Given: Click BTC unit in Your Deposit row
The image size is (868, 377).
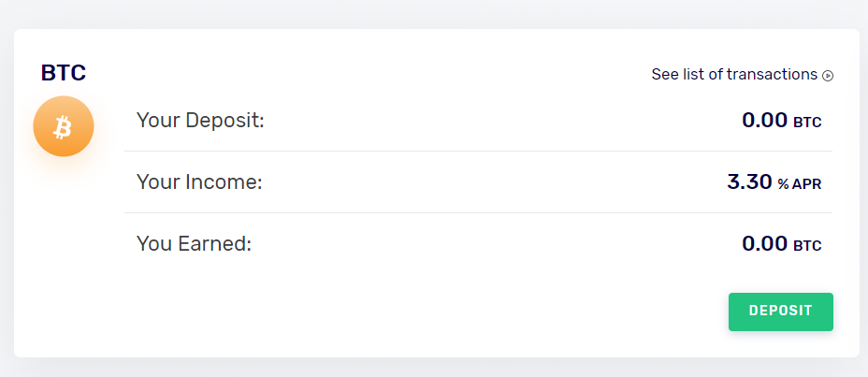Looking at the screenshot, I should tap(807, 122).
